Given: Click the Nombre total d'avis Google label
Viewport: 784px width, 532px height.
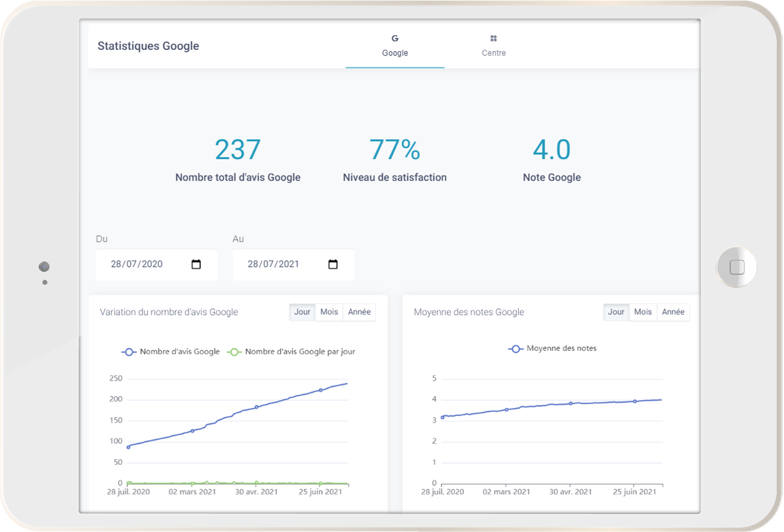Looking at the screenshot, I should coord(238,178).
